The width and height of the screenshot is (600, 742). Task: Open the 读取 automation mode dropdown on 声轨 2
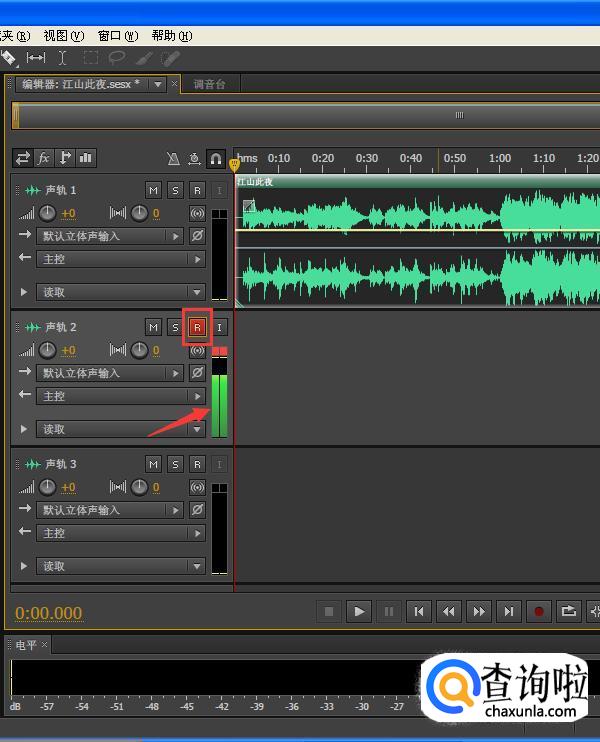pyautogui.click(x=122, y=429)
